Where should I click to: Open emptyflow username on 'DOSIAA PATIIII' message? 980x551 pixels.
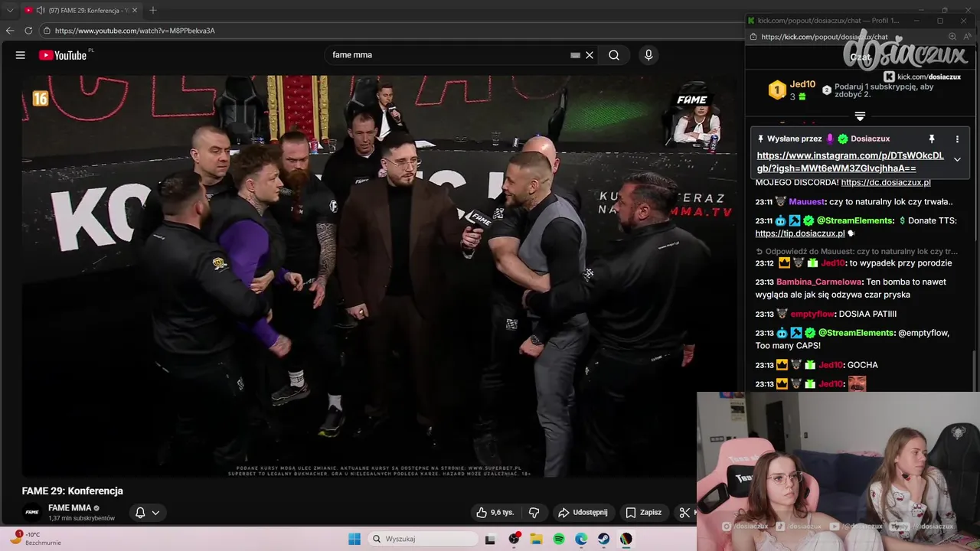(x=812, y=315)
